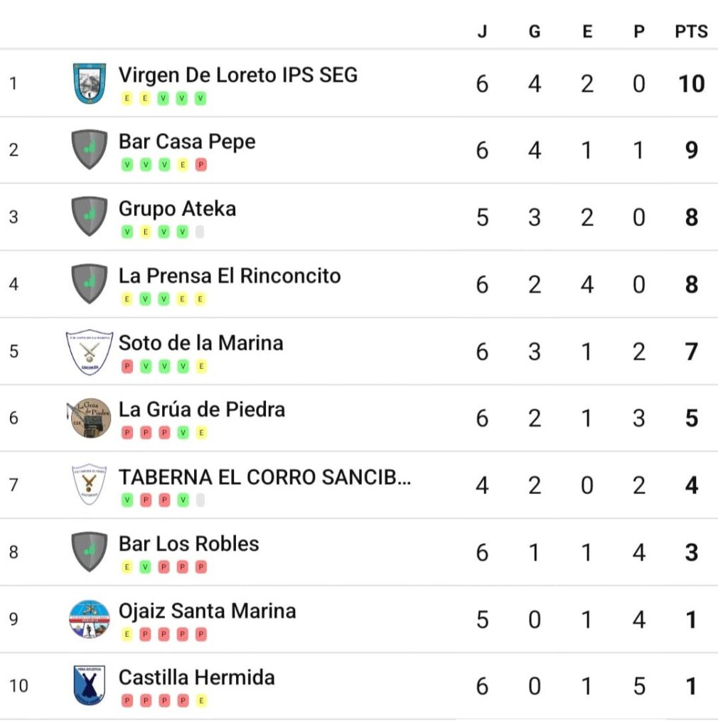Tap the Bar Casa Pepe shield icon
This screenshot has height=728, width=718.
[90, 149]
